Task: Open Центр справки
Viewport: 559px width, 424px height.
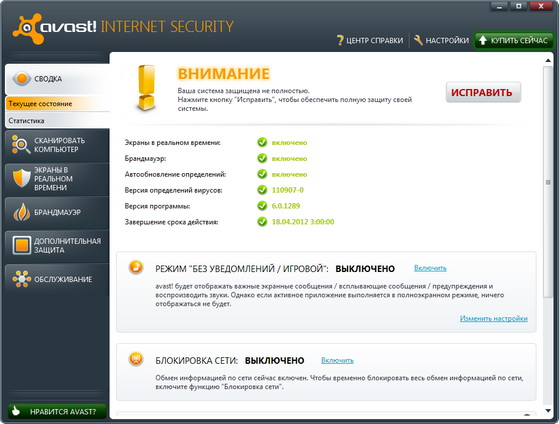Action: click(370, 41)
